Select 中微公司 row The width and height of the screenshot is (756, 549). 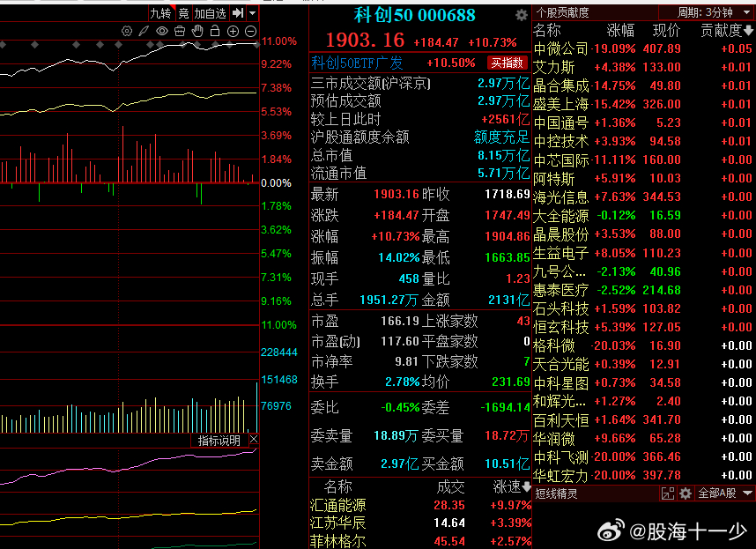[643, 48]
